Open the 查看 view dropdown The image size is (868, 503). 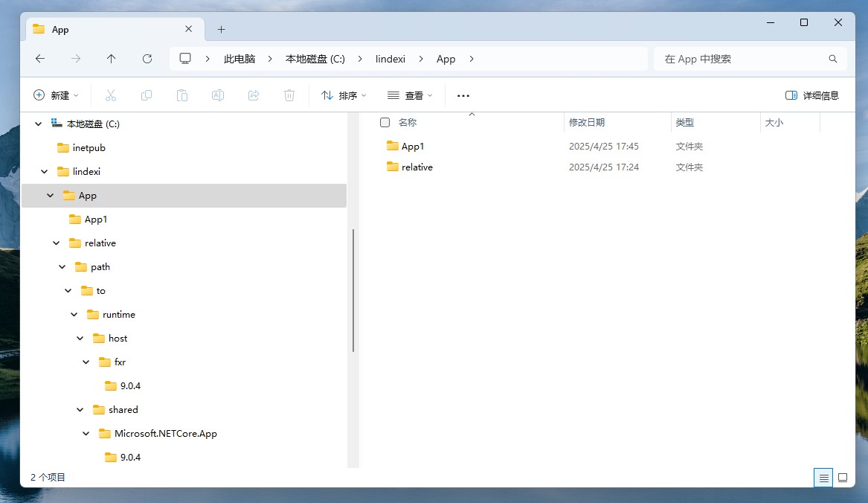coord(410,95)
